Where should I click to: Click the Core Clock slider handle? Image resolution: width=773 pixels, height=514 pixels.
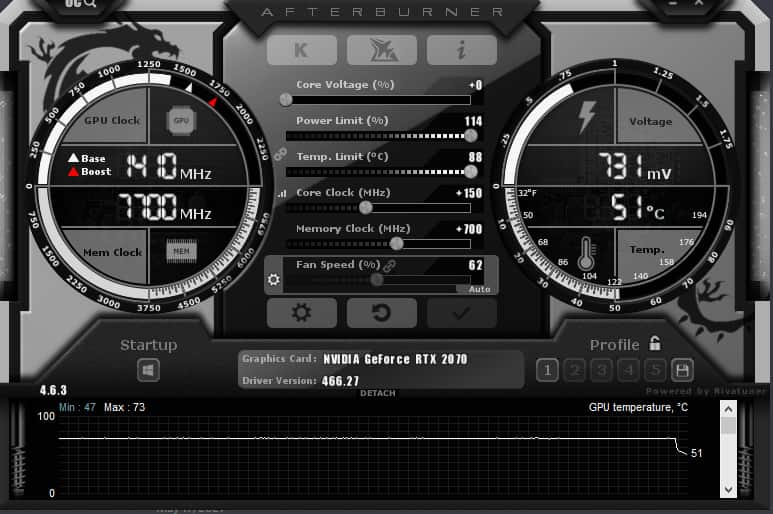click(x=365, y=208)
